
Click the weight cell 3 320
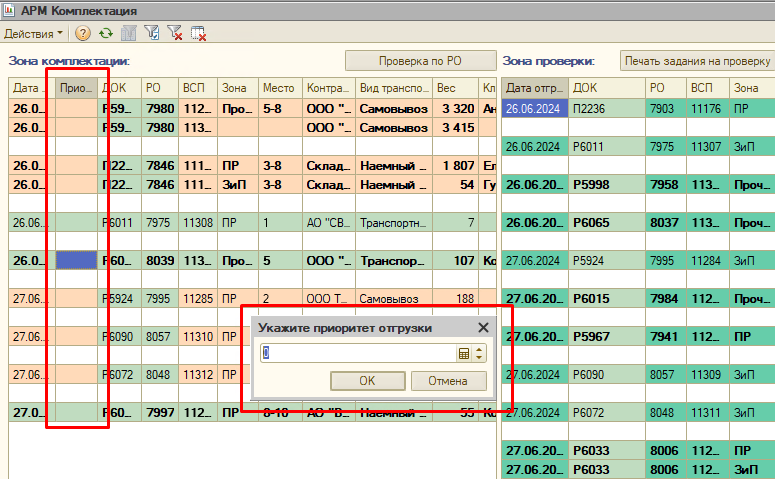(x=455, y=109)
